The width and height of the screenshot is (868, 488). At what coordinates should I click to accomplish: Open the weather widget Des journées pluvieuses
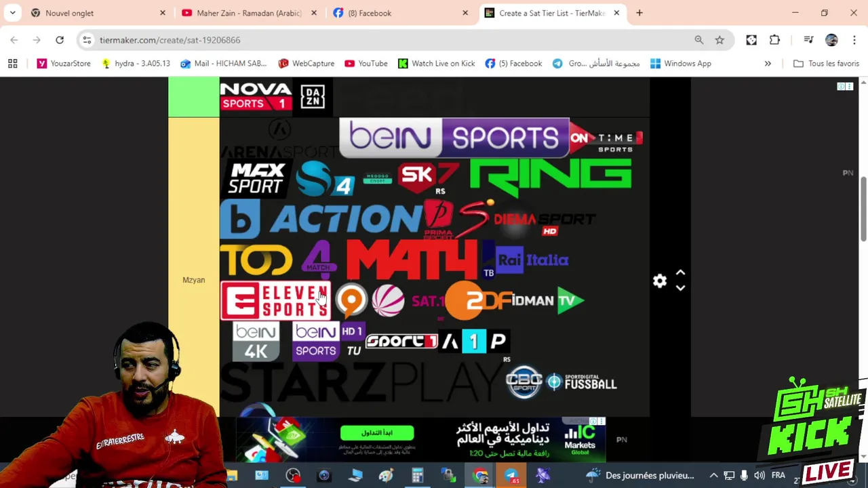(x=641, y=476)
